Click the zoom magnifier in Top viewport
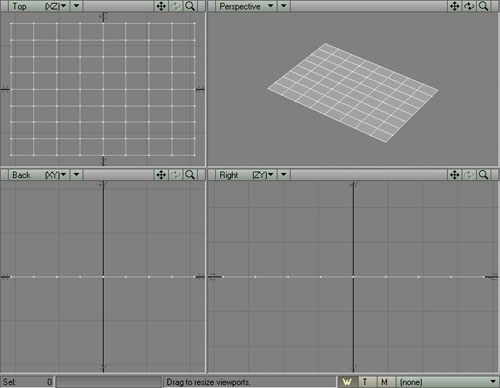The image size is (500, 388). [x=190, y=6]
